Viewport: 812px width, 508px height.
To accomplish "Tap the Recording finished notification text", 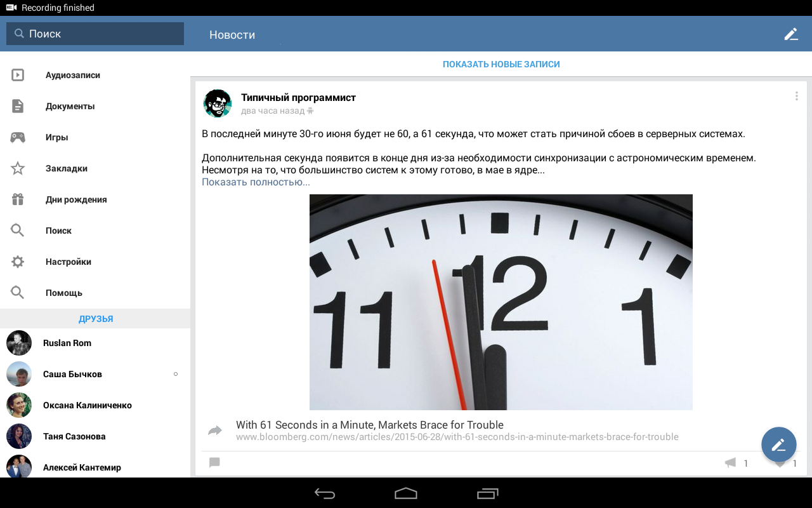I will 58,8.
